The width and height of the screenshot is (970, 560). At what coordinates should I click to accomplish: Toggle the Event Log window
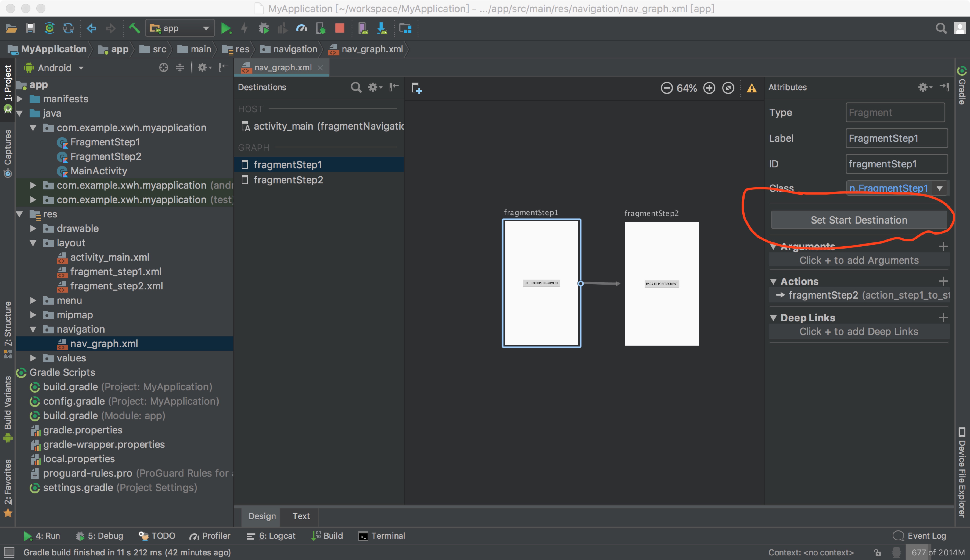919,536
